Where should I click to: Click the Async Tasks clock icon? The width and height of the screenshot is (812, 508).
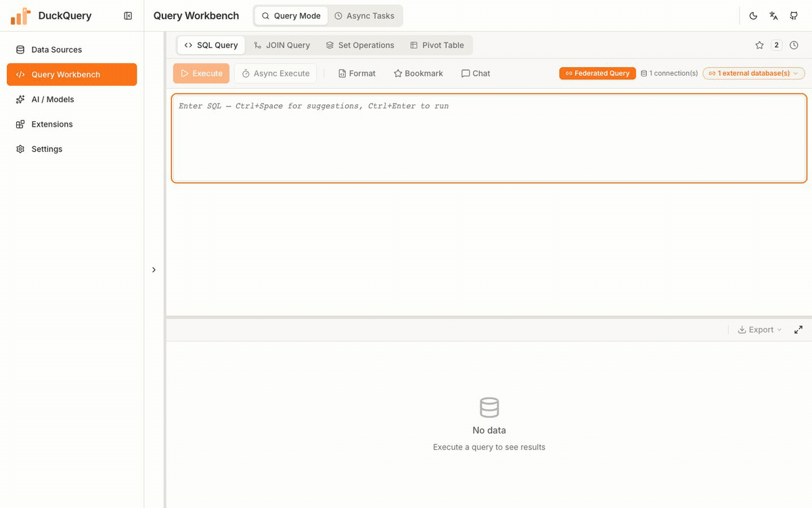tap(338, 16)
